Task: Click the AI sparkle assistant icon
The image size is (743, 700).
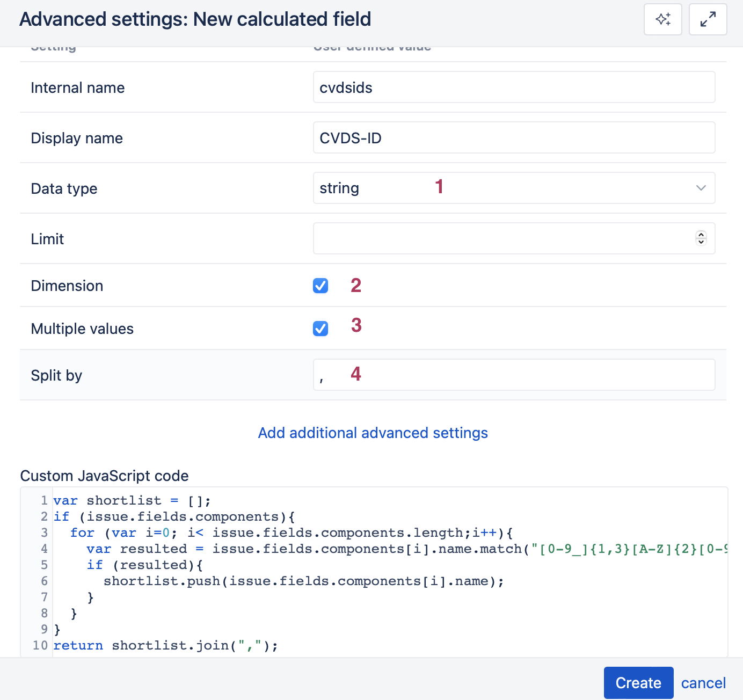Action: pos(662,19)
